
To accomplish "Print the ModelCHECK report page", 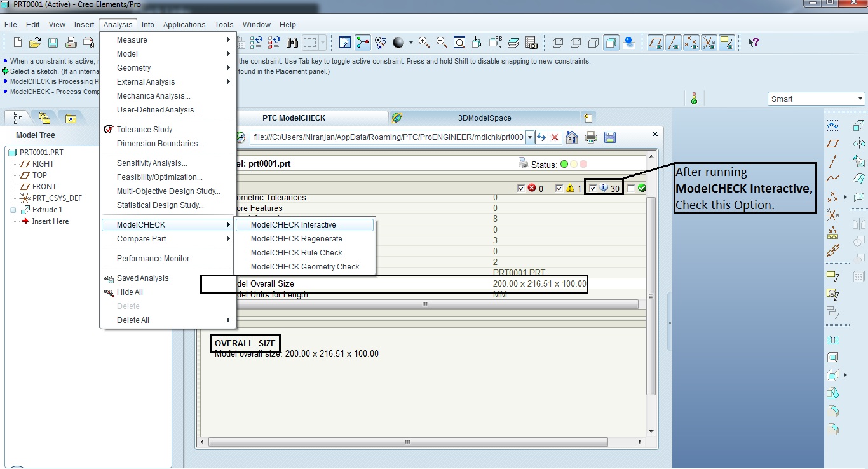I will pyautogui.click(x=591, y=137).
